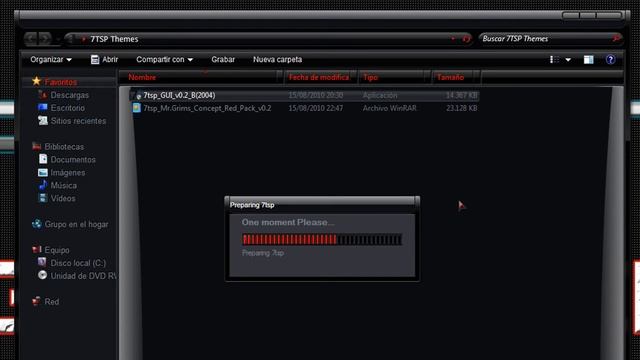Click the Preparing 7tsp dialog title bar
640x360 pixels.
point(322,205)
